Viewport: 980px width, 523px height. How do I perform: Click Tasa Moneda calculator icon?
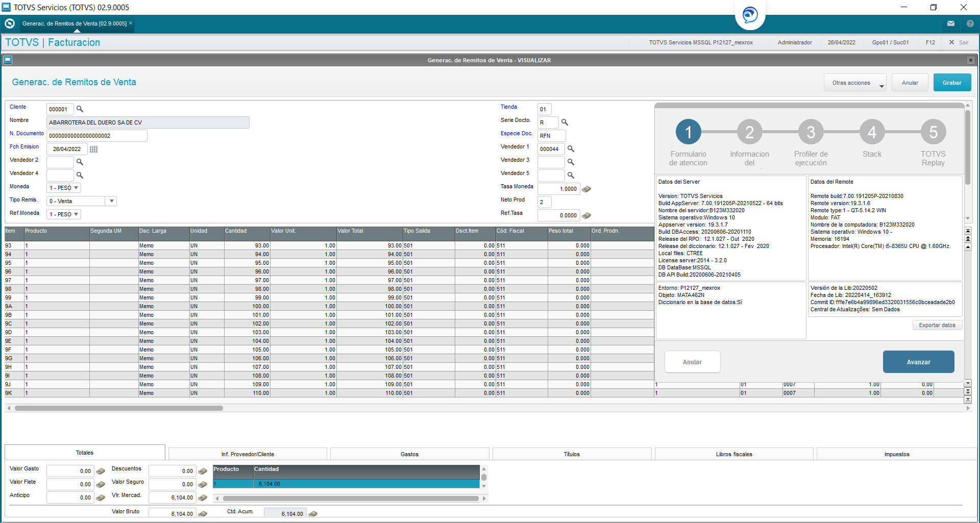[x=586, y=189]
